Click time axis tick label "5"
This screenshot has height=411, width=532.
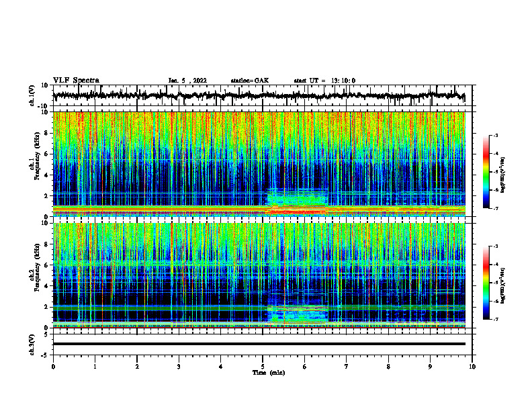[263, 367]
